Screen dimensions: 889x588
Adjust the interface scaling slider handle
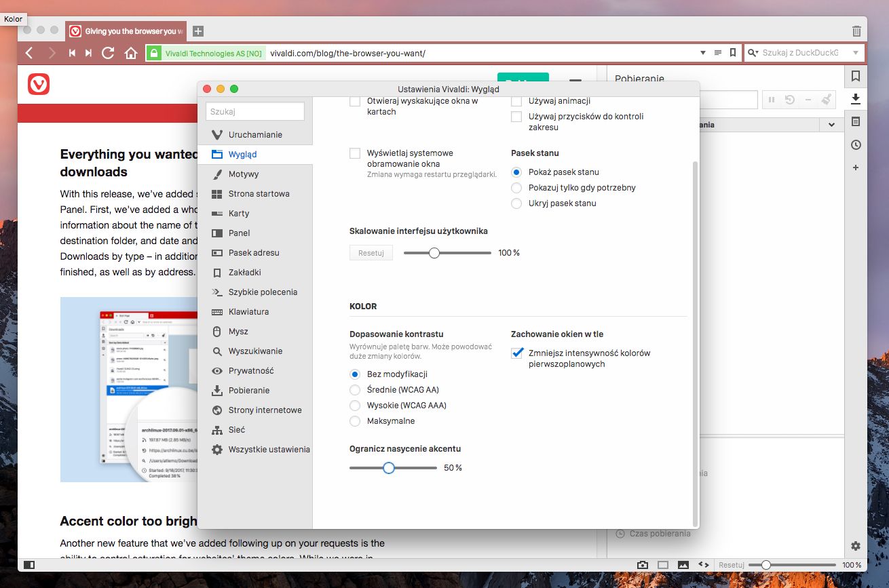[434, 253]
